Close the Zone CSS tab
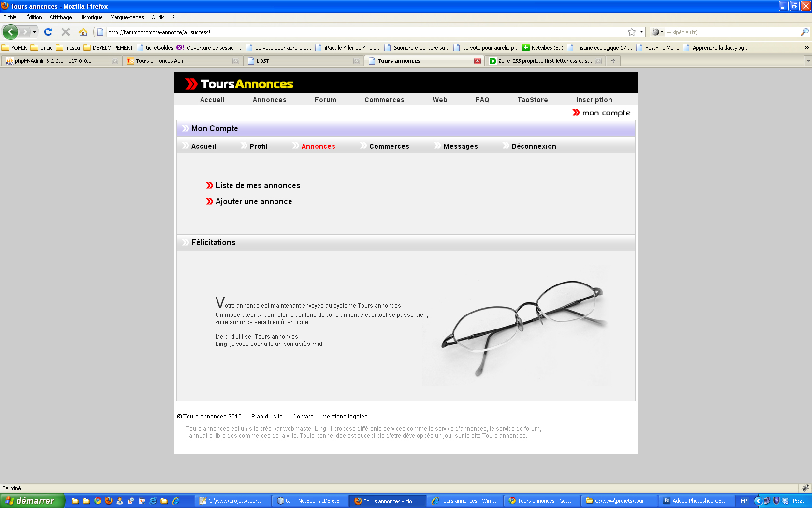 (598, 61)
